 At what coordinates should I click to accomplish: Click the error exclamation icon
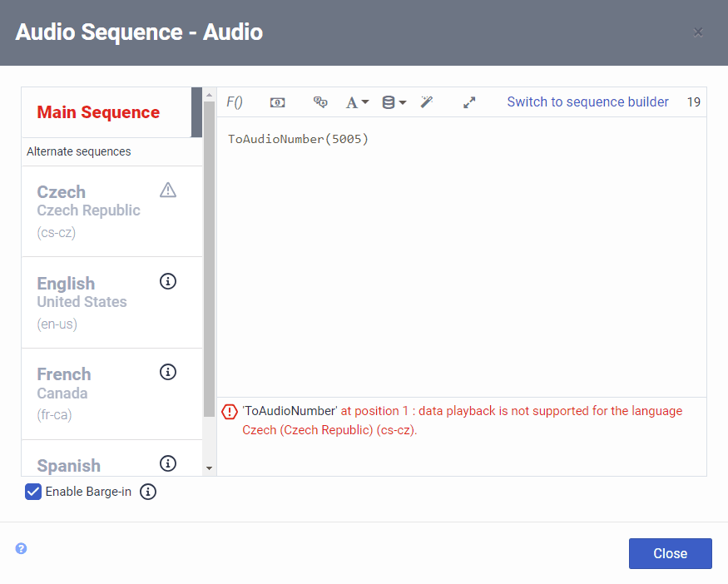229,411
